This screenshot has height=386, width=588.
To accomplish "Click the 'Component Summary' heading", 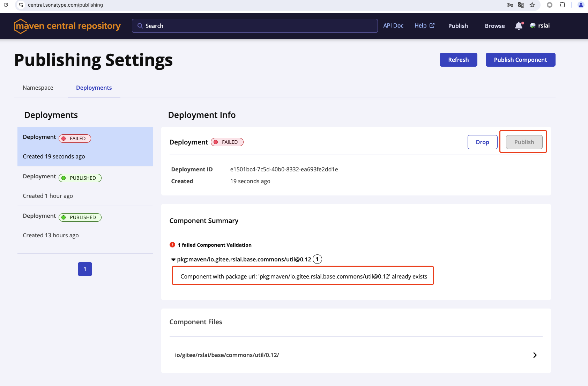I will [204, 221].
